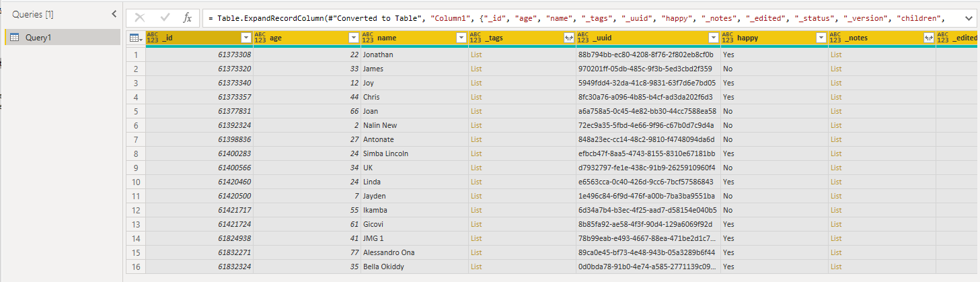Change data type icon of name column
Image resolution: width=980 pixels, height=282 pixels.
coord(368,38)
